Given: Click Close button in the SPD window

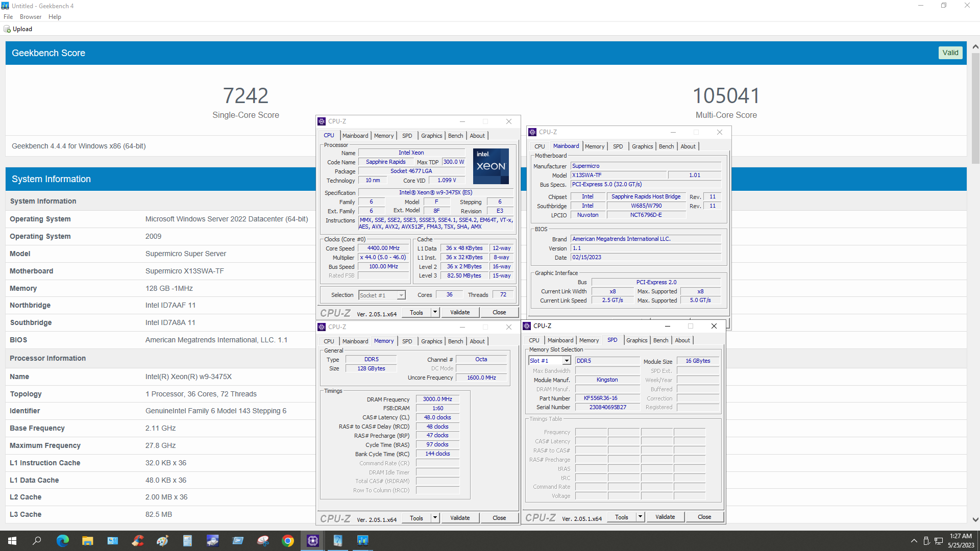Looking at the screenshot, I should (704, 517).
